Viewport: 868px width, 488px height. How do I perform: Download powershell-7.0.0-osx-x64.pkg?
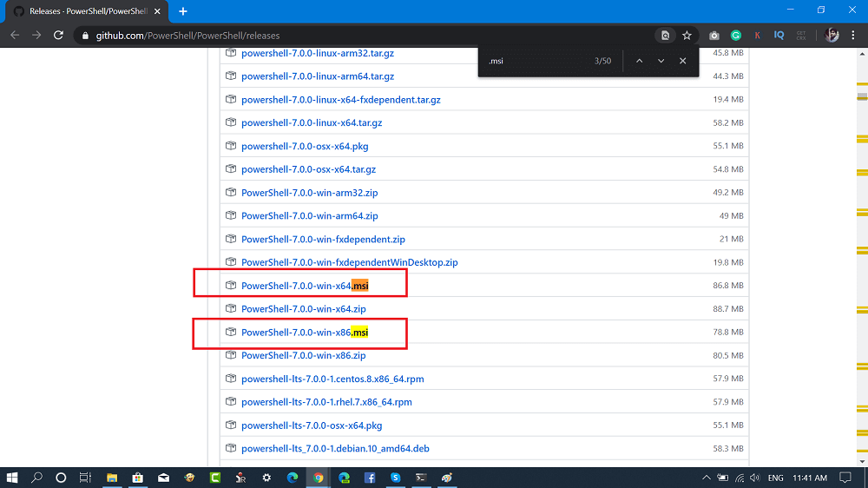click(305, 146)
